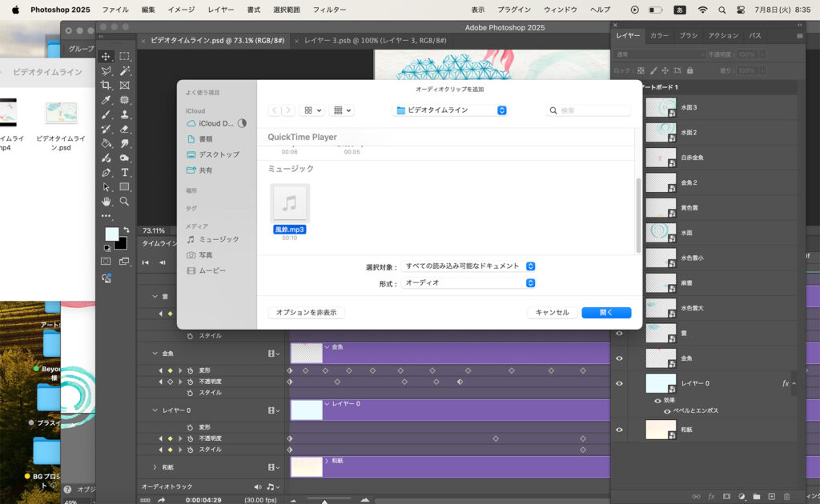Click the new layer icon in Layers panel
The image size is (820, 504).
771,496
